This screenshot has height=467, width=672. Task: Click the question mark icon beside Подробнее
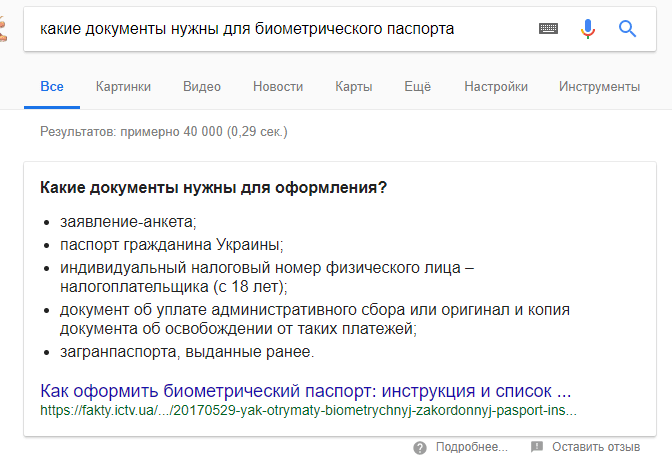[420, 447]
